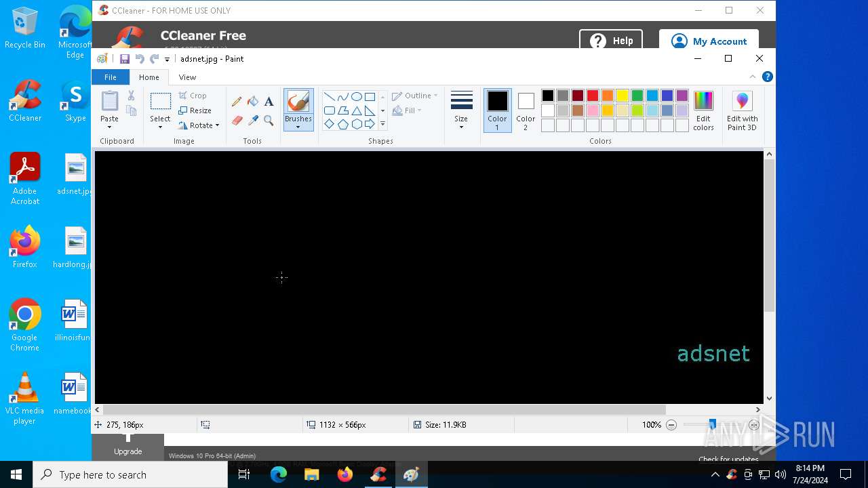Click Upgrade in CCleaner window
Viewport: 868px width, 488px height.
127,447
